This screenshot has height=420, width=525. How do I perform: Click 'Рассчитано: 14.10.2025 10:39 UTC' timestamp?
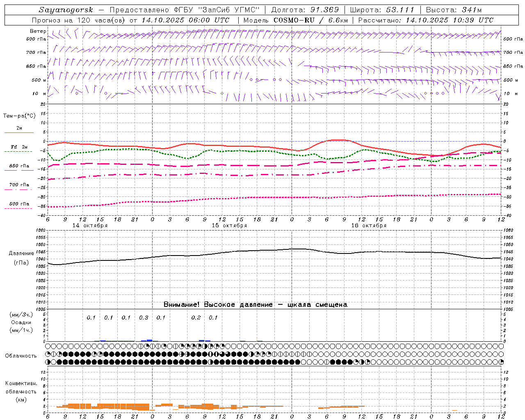(x=426, y=20)
